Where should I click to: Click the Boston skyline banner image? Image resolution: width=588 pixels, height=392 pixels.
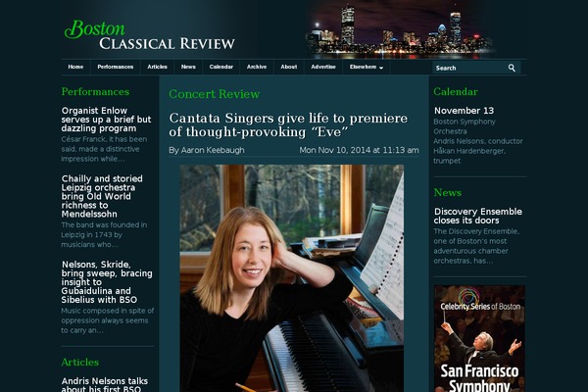(x=401, y=32)
